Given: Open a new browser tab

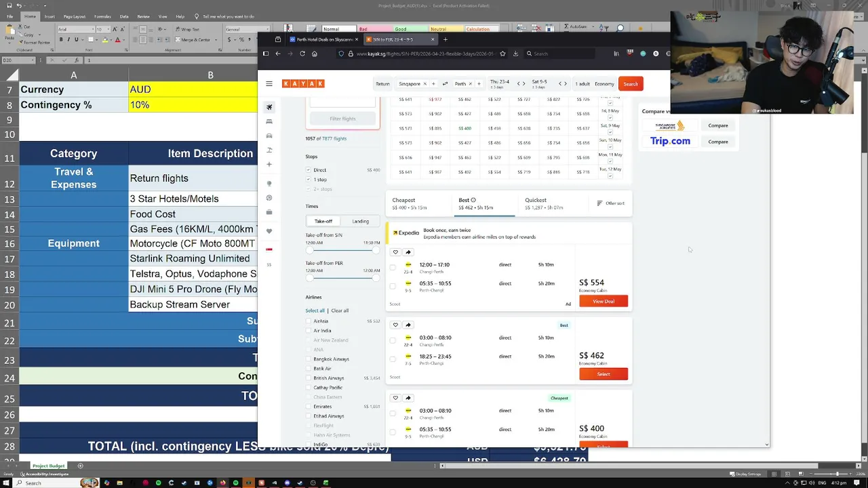Looking at the screenshot, I should click(446, 39).
